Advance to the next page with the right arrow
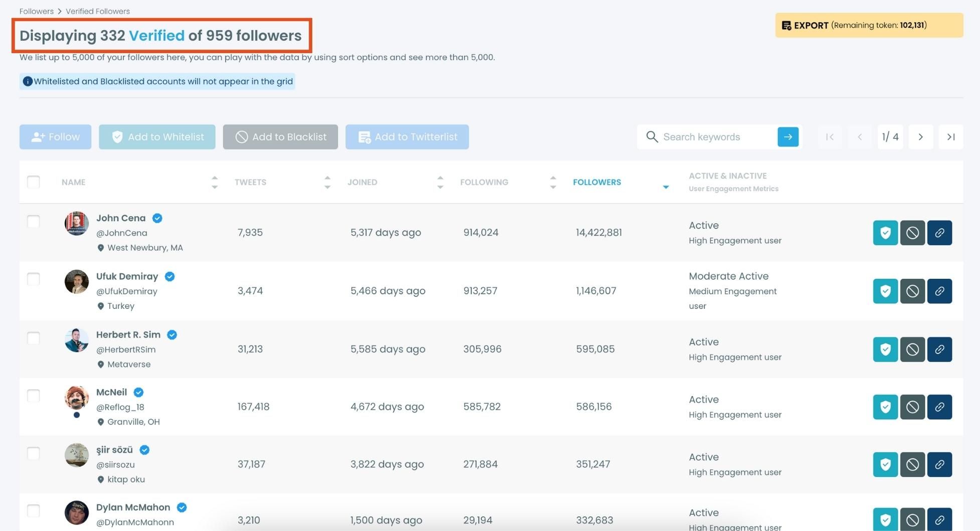This screenshot has height=531, width=980. 920,136
